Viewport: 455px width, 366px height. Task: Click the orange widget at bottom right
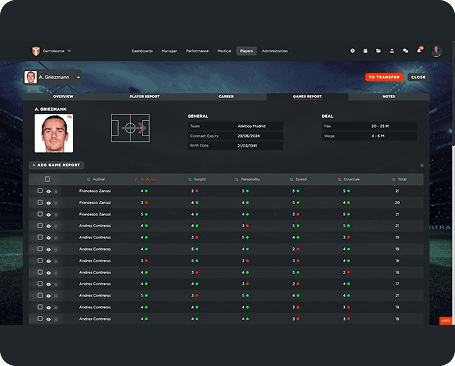pos(445,321)
